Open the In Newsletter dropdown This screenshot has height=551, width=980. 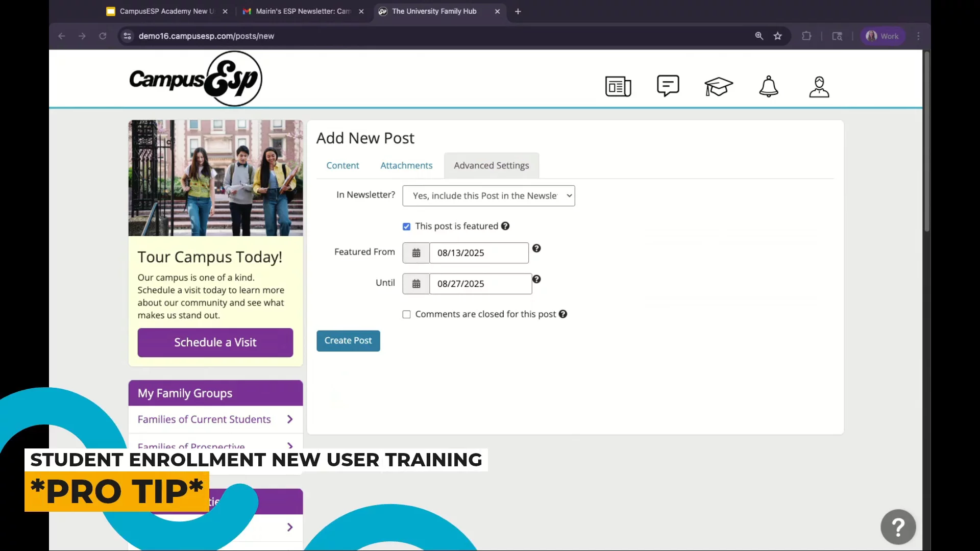coord(488,196)
